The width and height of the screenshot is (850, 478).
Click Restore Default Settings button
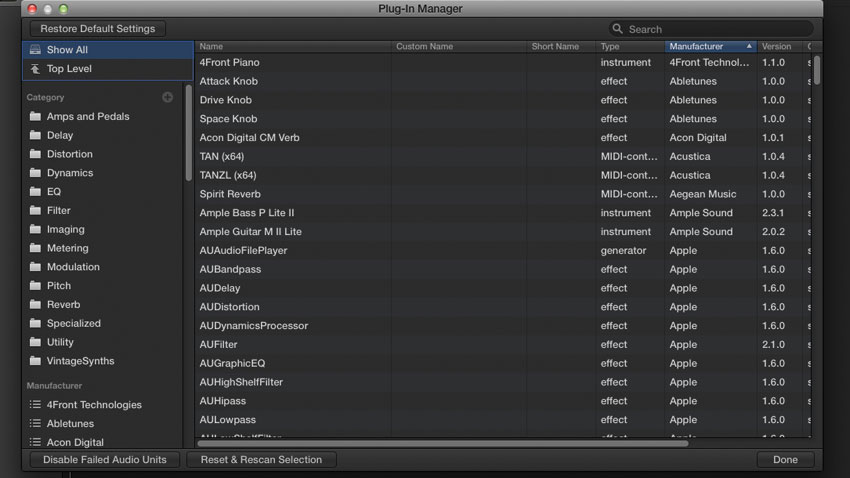coord(98,29)
